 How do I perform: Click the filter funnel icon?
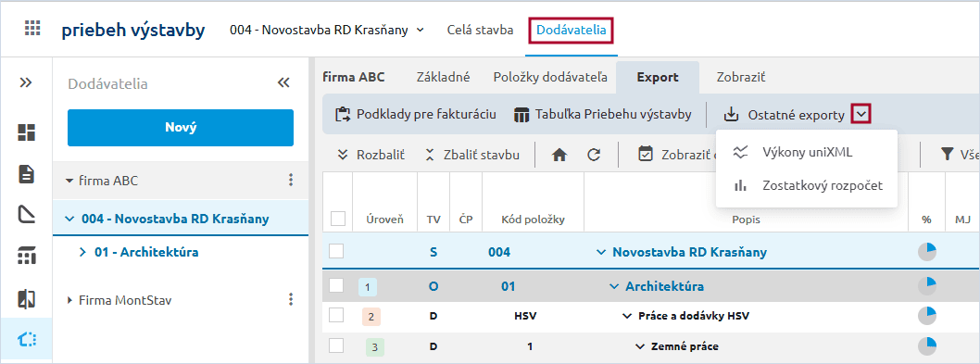point(948,155)
